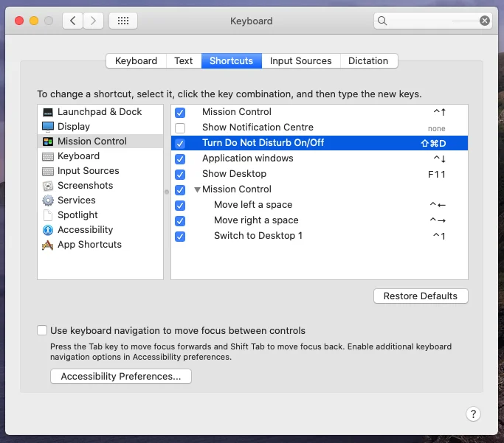
Task: Select Input Sources category label
Action: pyautogui.click(x=89, y=171)
